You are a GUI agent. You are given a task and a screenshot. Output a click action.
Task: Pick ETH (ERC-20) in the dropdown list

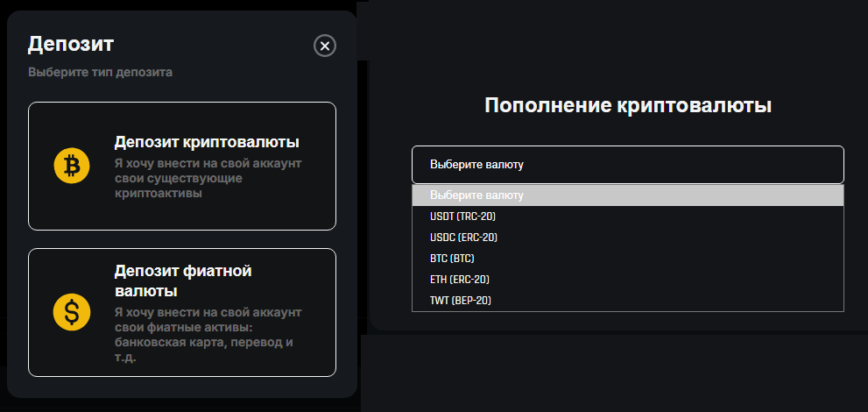[x=628, y=280]
